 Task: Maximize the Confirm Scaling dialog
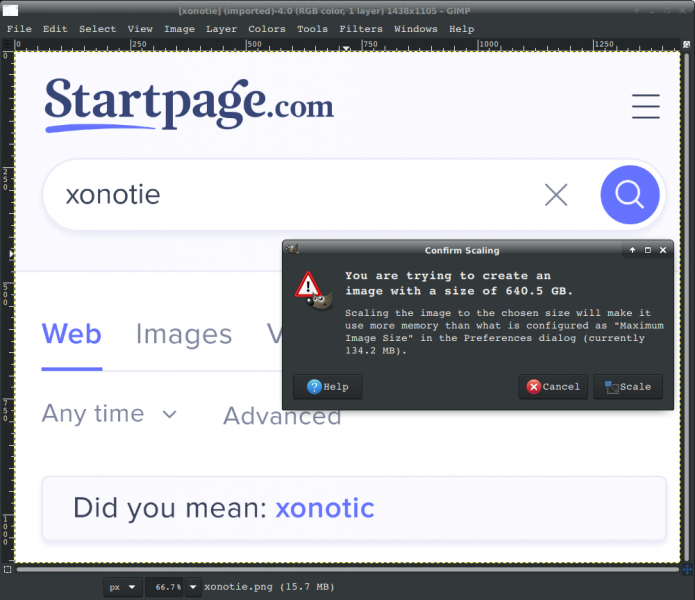click(x=648, y=250)
